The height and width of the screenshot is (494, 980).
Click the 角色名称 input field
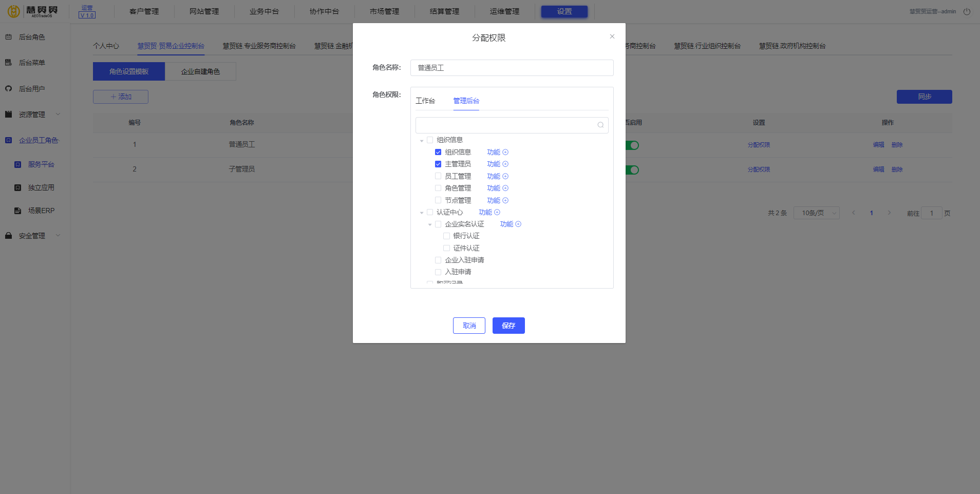512,68
